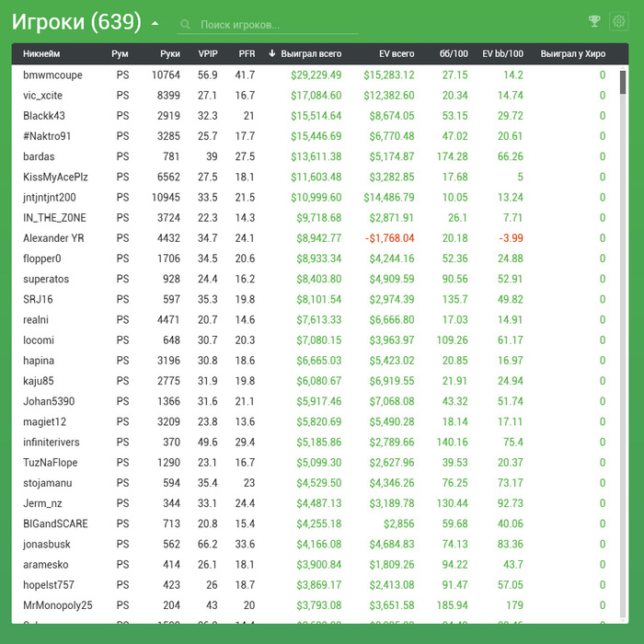The height and width of the screenshot is (644, 644).
Task: Select player vic_xcite
Action: pyautogui.click(x=42, y=96)
